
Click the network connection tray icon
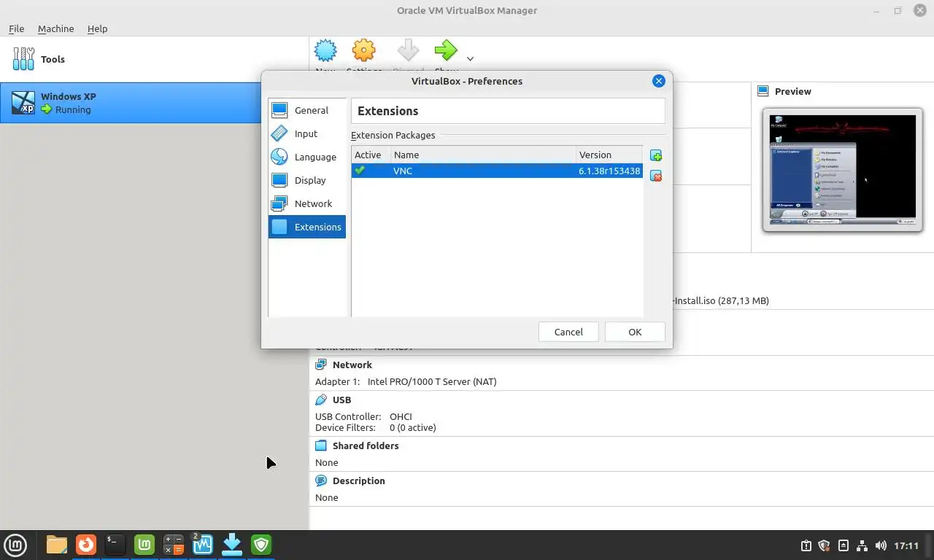point(862,545)
